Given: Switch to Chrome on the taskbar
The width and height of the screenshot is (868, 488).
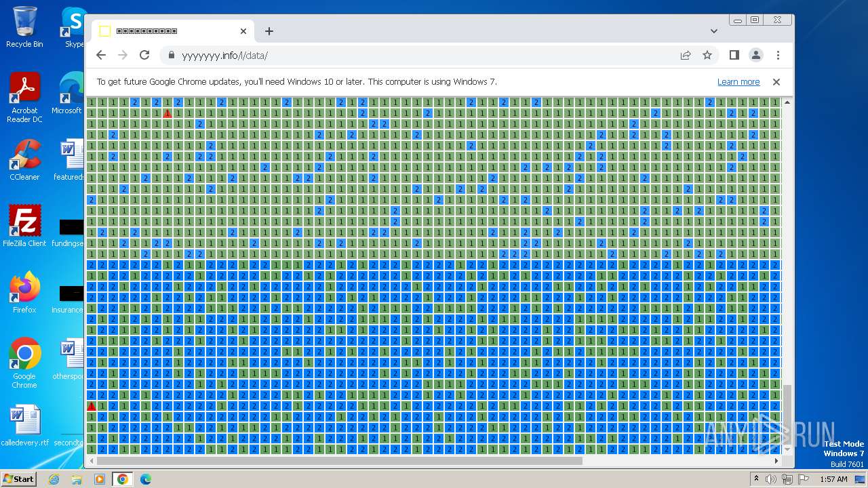Looking at the screenshot, I should 123,479.
